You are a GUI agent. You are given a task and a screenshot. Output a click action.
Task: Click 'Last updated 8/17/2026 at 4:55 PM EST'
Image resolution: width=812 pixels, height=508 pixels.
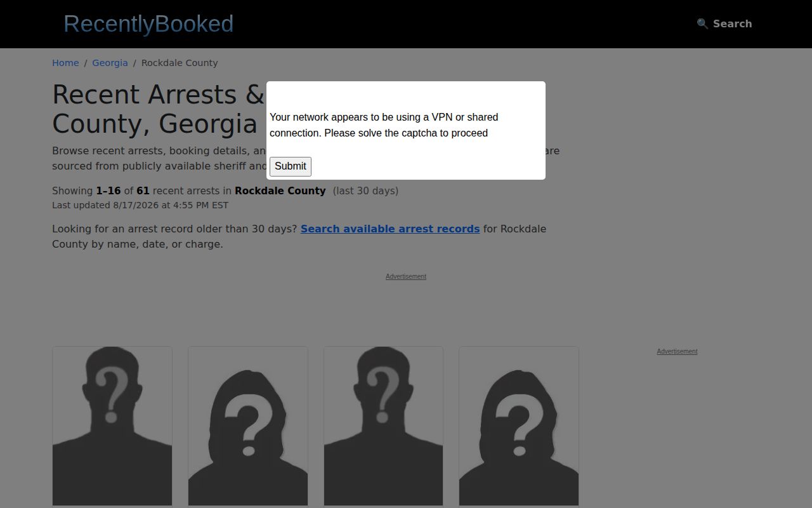(x=140, y=205)
